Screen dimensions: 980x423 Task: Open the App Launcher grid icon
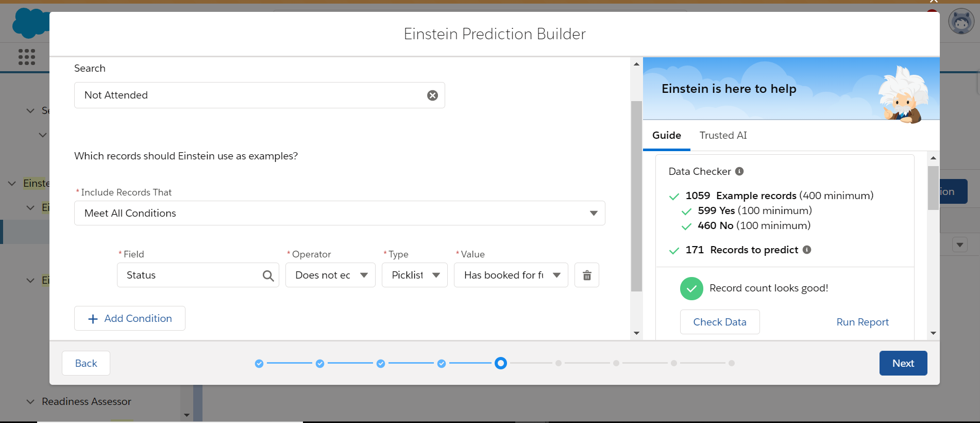click(x=27, y=57)
